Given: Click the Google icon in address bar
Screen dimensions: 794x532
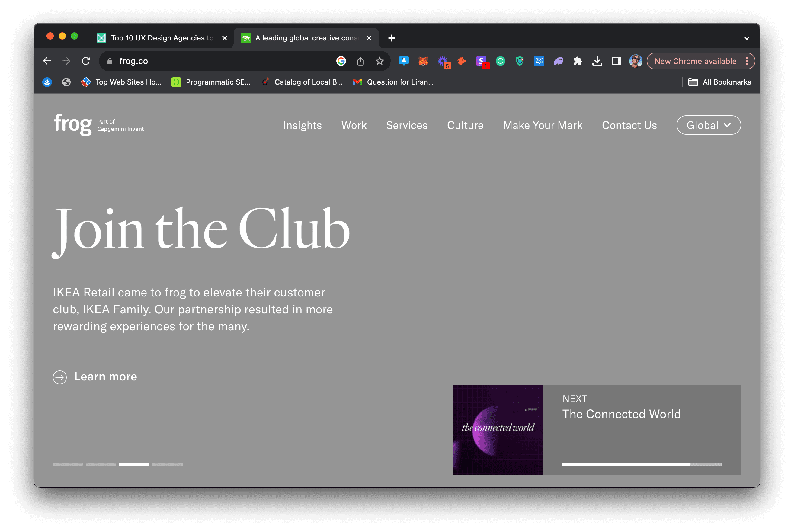Looking at the screenshot, I should (x=341, y=61).
